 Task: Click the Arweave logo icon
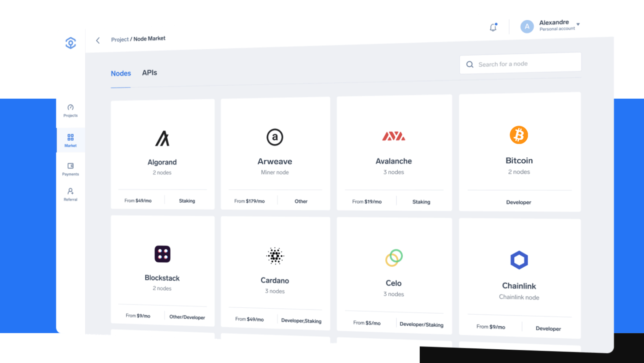point(275,137)
